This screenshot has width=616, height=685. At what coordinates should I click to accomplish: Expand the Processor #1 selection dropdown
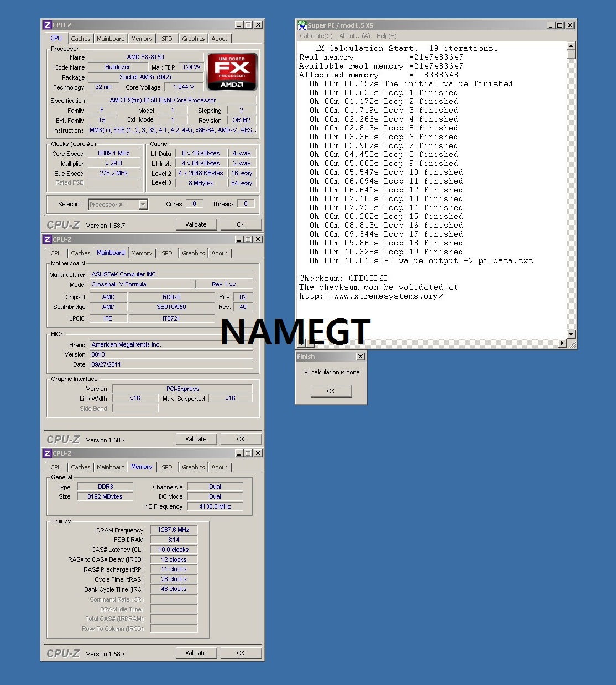pos(143,205)
